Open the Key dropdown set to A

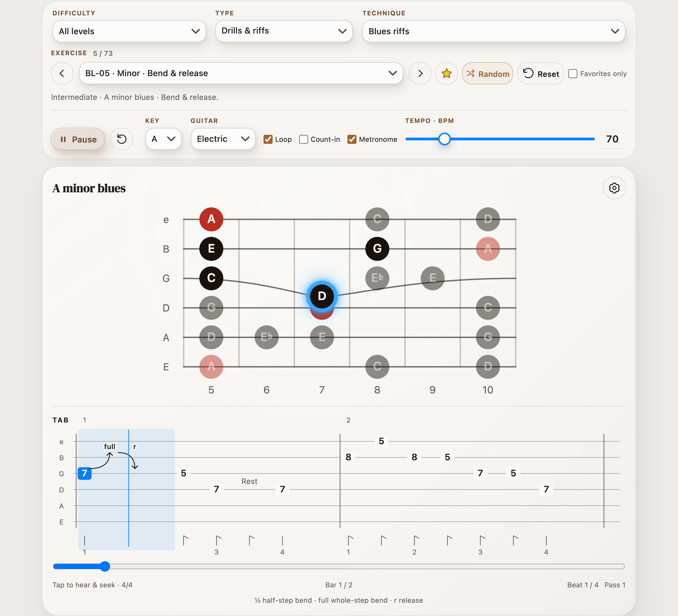[164, 139]
